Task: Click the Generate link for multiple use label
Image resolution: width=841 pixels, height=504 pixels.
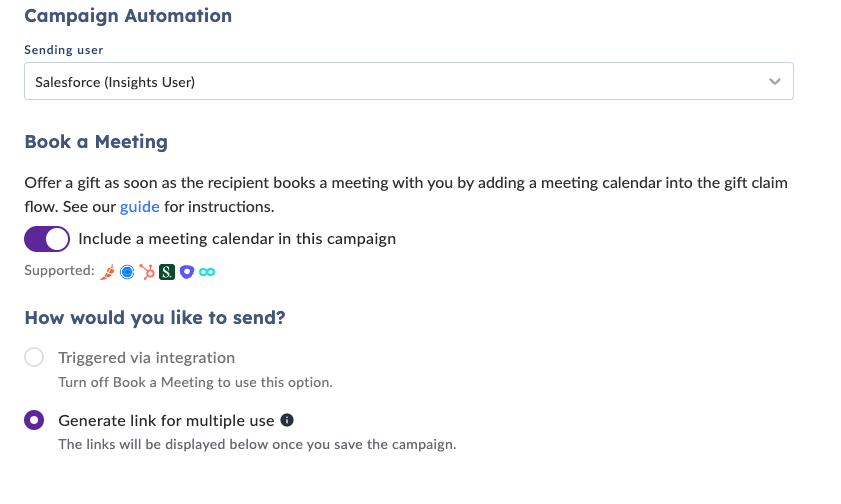Action: coord(166,420)
